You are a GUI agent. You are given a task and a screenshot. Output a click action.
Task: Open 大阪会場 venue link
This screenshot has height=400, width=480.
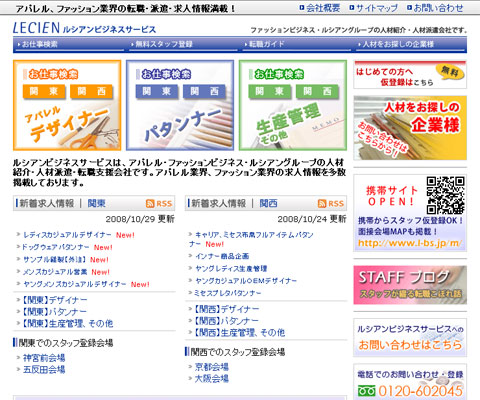click(x=212, y=379)
